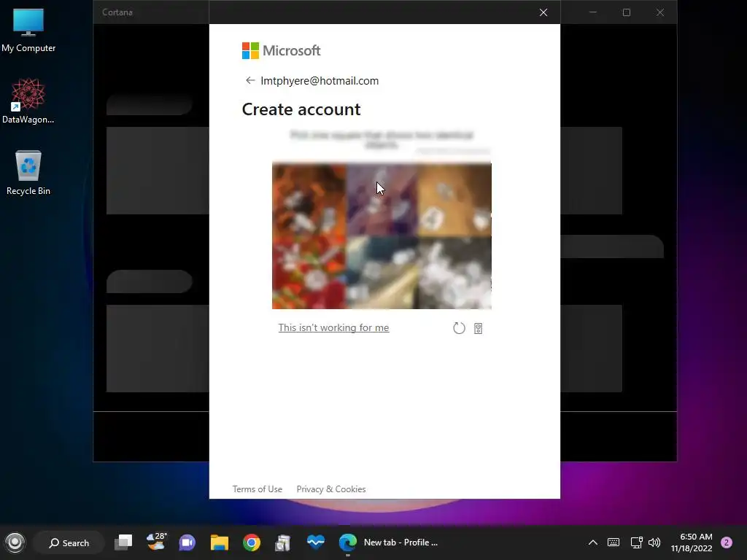
Task: Show hidden system tray icons
Action: [x=592, y=542]
